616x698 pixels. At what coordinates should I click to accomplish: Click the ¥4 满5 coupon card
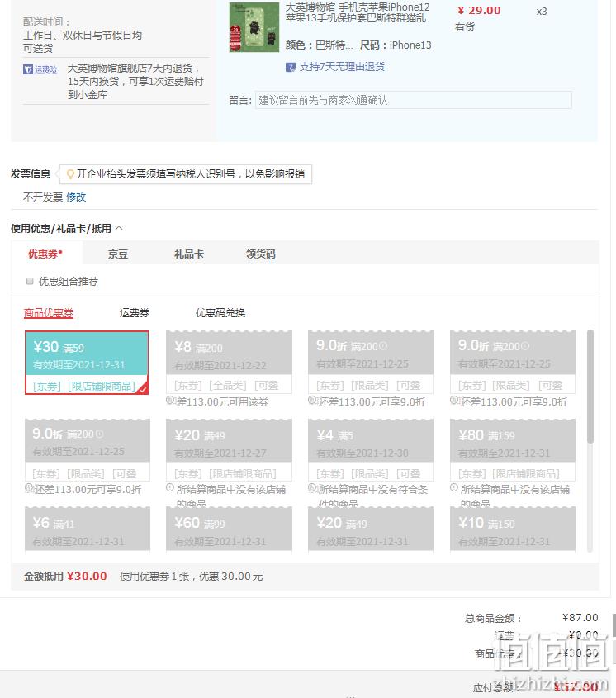coord(371,450)
